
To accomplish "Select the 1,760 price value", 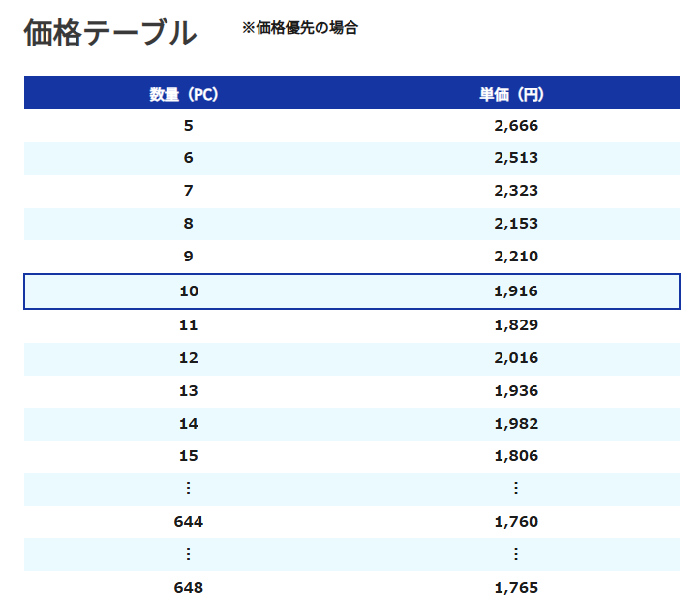I will (x=515, y=522).
